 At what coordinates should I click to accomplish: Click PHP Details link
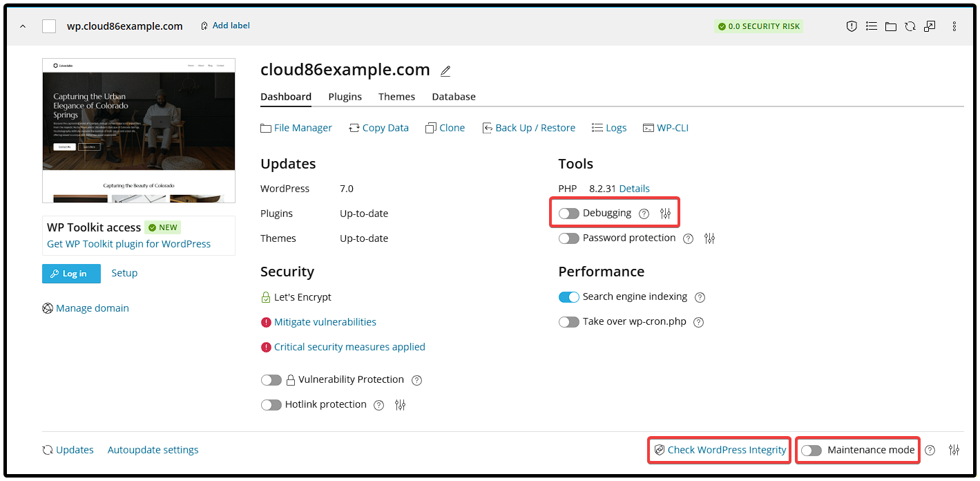634,189
